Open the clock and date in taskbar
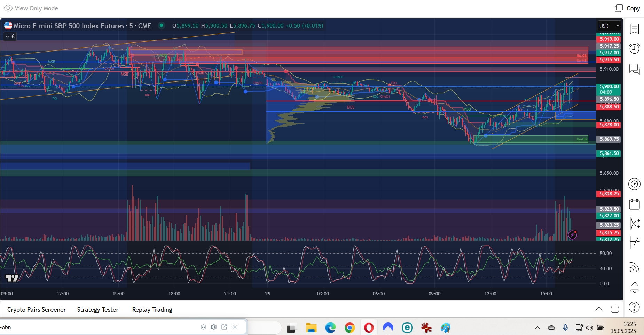 pyautogui.click(x=623, y=328)
